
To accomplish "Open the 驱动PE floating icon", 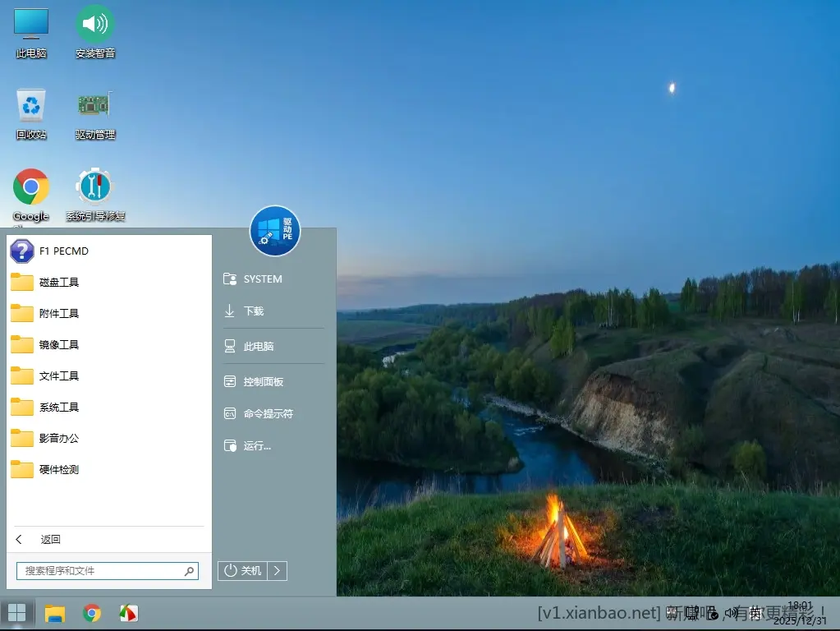I will coord(274,232).
